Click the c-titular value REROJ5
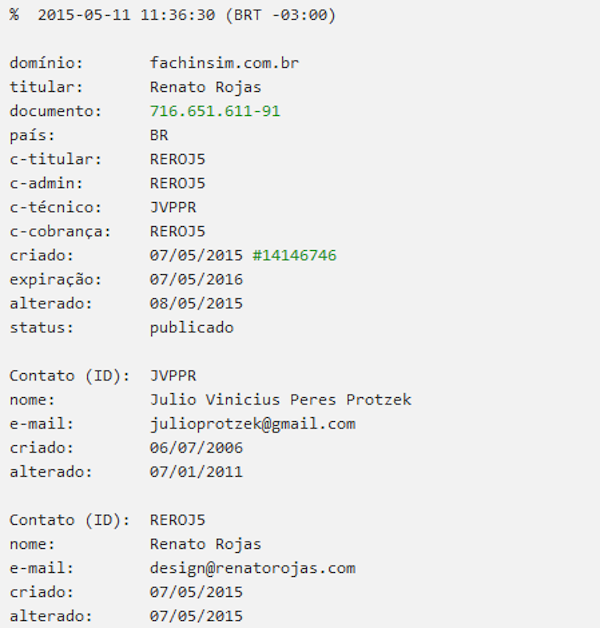 click(177, 159)
